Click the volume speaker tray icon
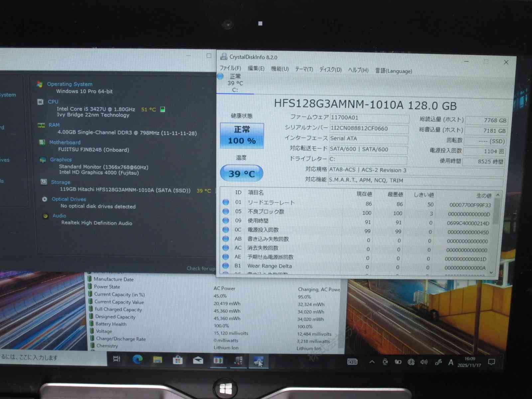This screenshot has height=399, width=532. click(x=424, y=362)
